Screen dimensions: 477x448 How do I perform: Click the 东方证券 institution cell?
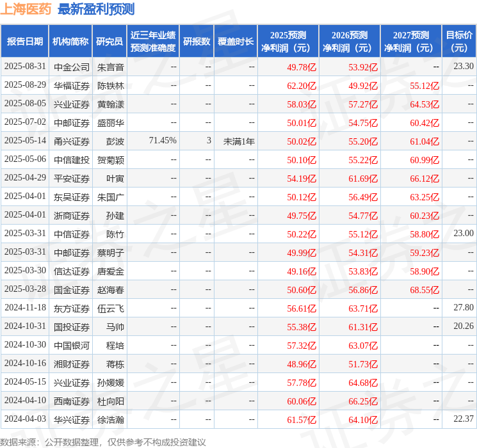72,308
